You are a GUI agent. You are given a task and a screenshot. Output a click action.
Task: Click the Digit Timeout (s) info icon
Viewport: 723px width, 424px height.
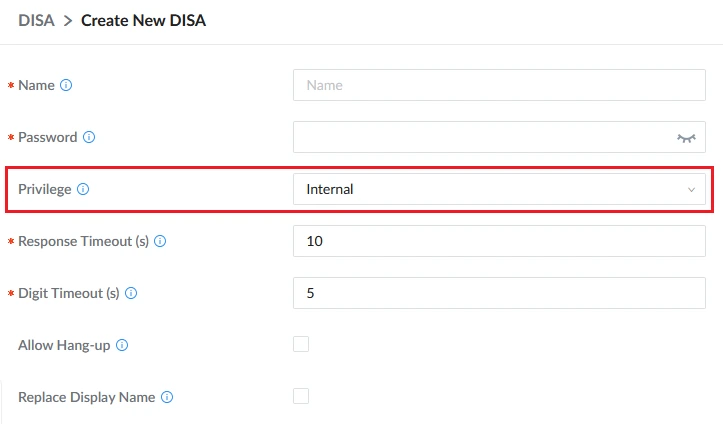click(131, 293)
